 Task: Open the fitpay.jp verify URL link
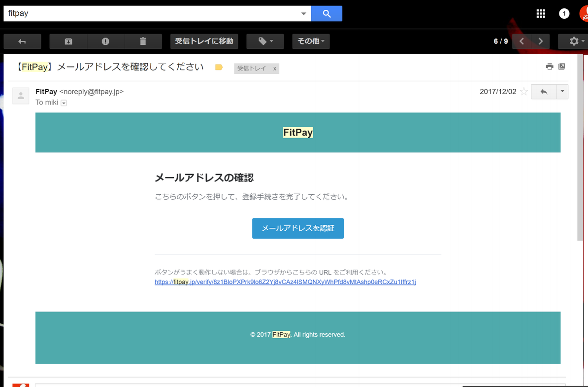coord(285,282)
